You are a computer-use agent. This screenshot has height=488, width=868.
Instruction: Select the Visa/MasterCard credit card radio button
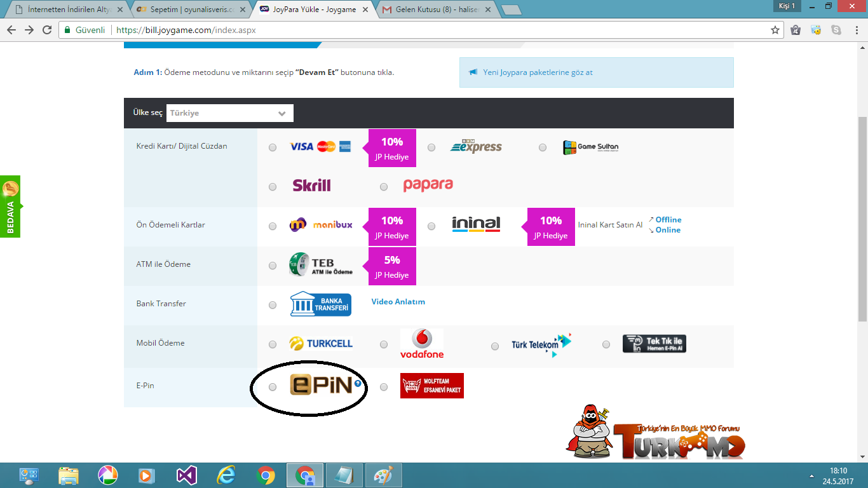point(273,147)
